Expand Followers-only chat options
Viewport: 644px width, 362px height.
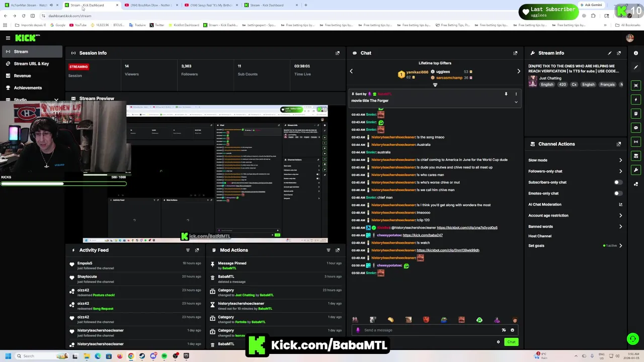[x=620, y=171]
